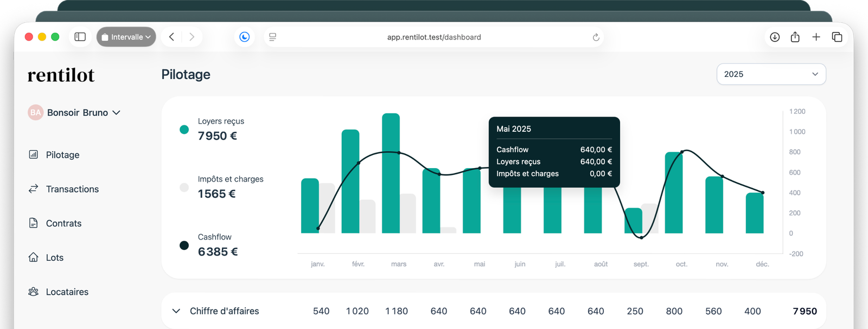This screenshot has width=868, height=329.
Task: Open the Locataires menu item
Action: [x=67, y=292]
